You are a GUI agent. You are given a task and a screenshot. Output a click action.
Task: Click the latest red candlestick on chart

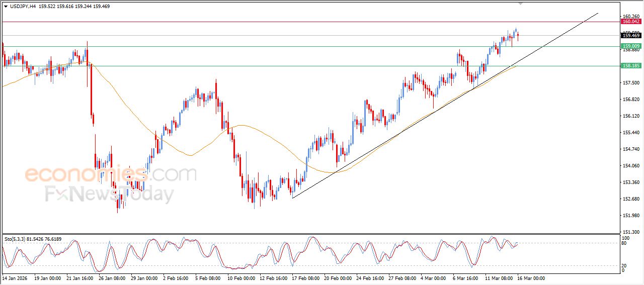[x=518, y=36]
